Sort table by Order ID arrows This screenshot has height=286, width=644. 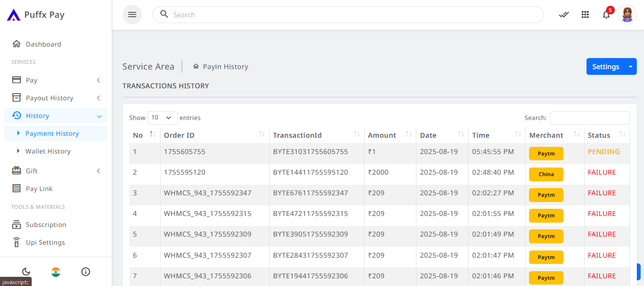[x=262, y=134]
